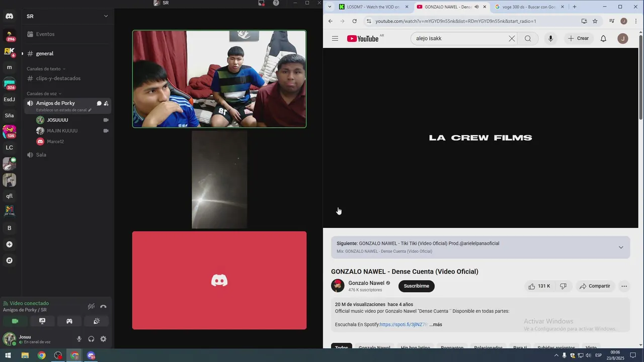Search YouTube by voice

pyautogui.click(x=550, y=38)
